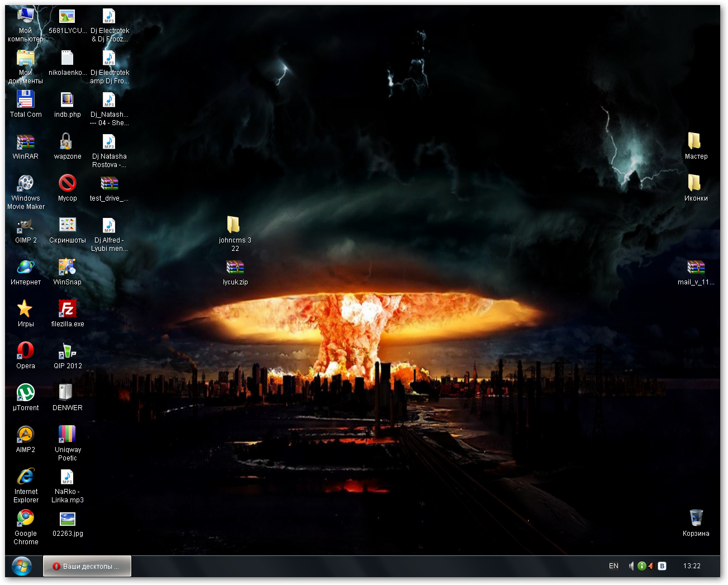Select the Google Chrome shortcut
This screenshot has width=728, height=585.
coord(25,519)
